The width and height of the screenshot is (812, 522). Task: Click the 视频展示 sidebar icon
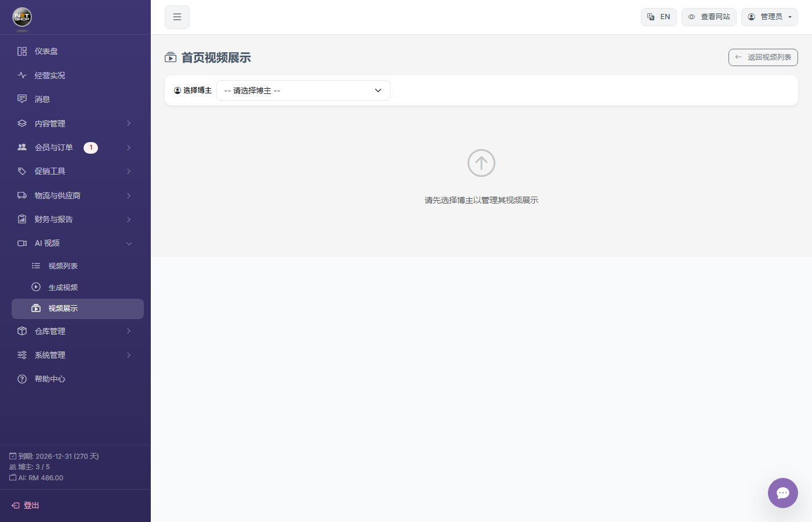36,308
